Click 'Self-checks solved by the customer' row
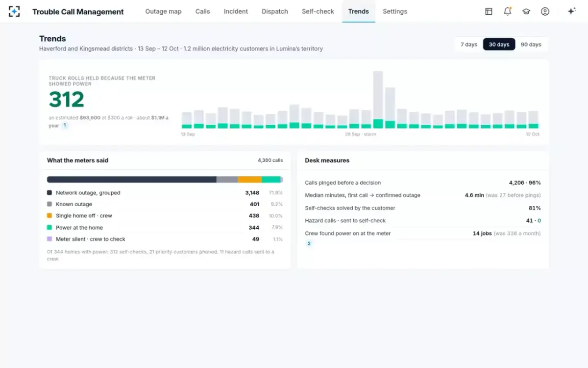This screenshot has width=588, height=368. pyautogui.click(x=423, y=208)
